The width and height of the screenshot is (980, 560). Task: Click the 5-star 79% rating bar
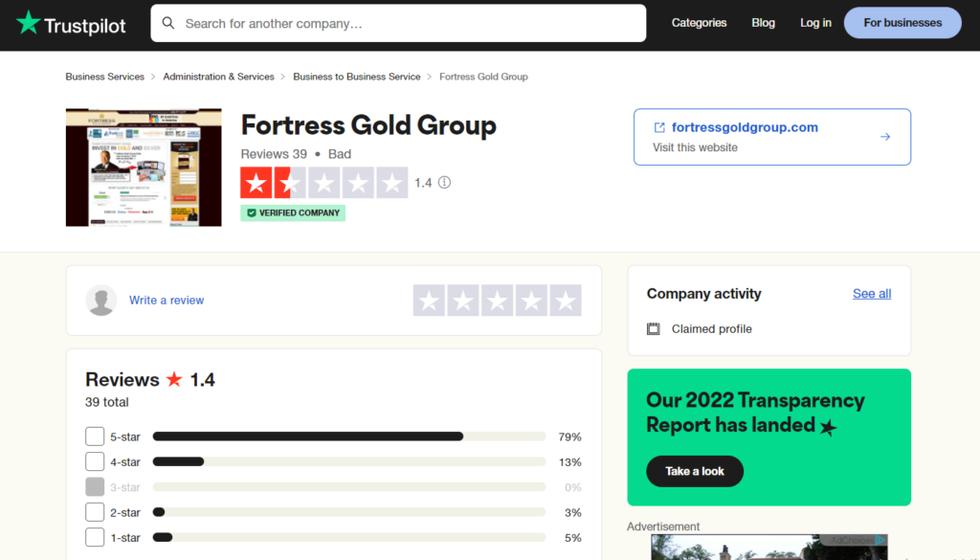point(348,437)
